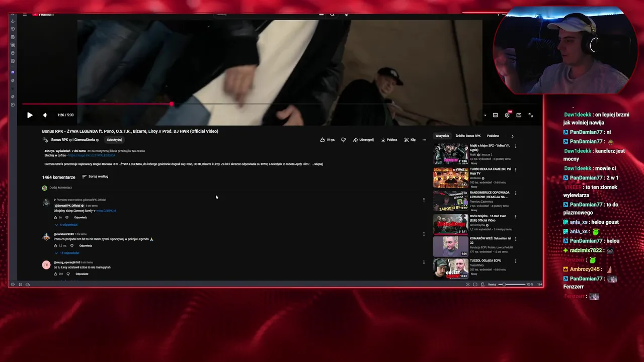644x362 pixels.
Task: Click the YouTube search magnifier button
Action: pos(332,15)
